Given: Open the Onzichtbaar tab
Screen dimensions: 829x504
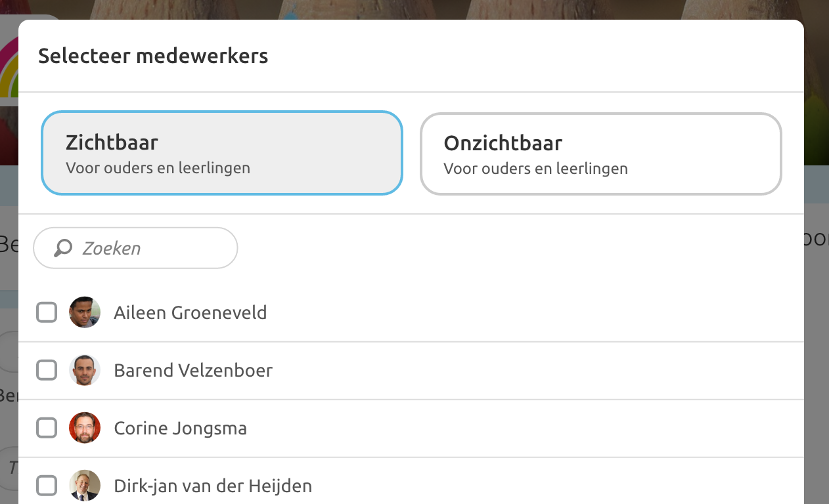Looking at the screenshot, I should pyautogui.click(x=600, y=153).
